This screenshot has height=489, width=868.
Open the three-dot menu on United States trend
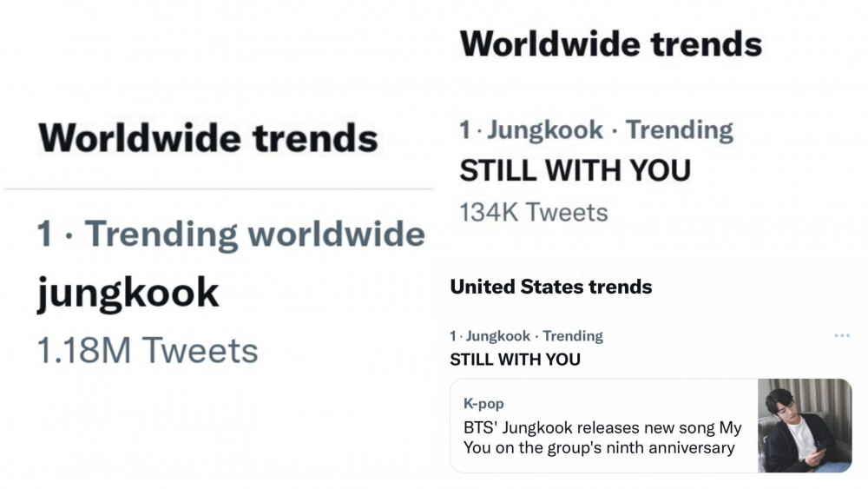tap(841, 336)
